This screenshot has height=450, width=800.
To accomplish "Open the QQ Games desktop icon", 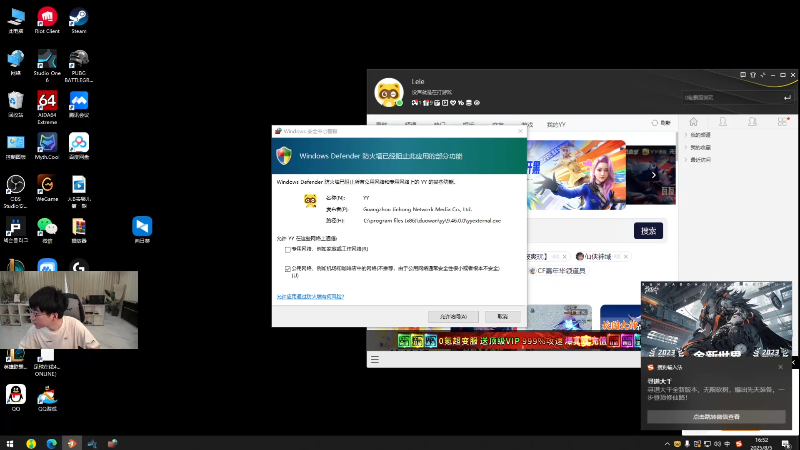I will coord(47,398).
